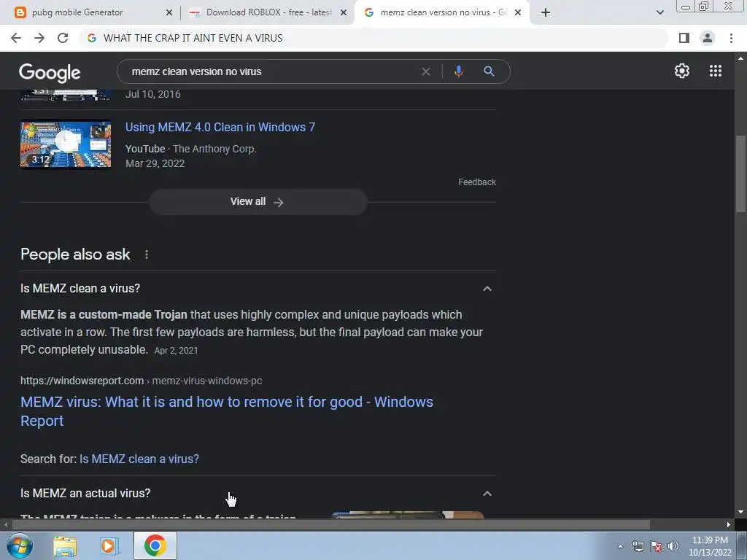Click the Mar 29, 2022 date
This screenshot has width=747, height=560.
click(155, 164)
